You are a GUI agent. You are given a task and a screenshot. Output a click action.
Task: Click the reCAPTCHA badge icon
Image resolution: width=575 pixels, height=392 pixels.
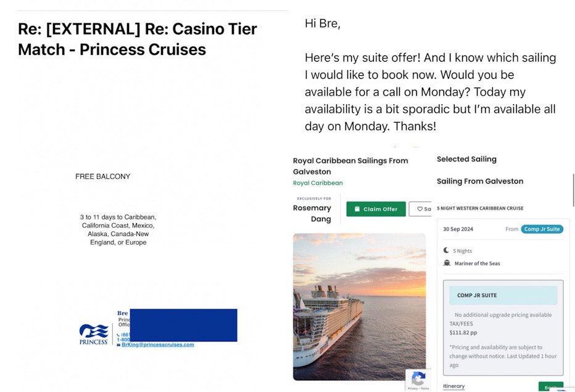tap(418, 378)
